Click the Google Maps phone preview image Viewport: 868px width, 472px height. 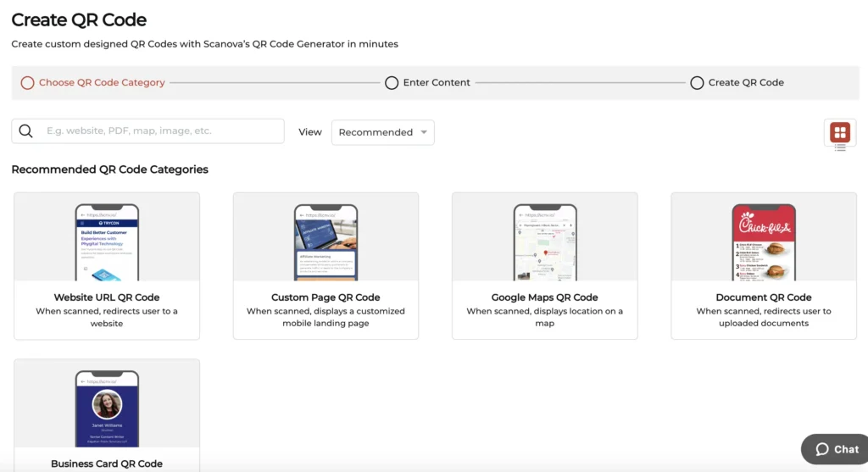(x=545, y=242)
